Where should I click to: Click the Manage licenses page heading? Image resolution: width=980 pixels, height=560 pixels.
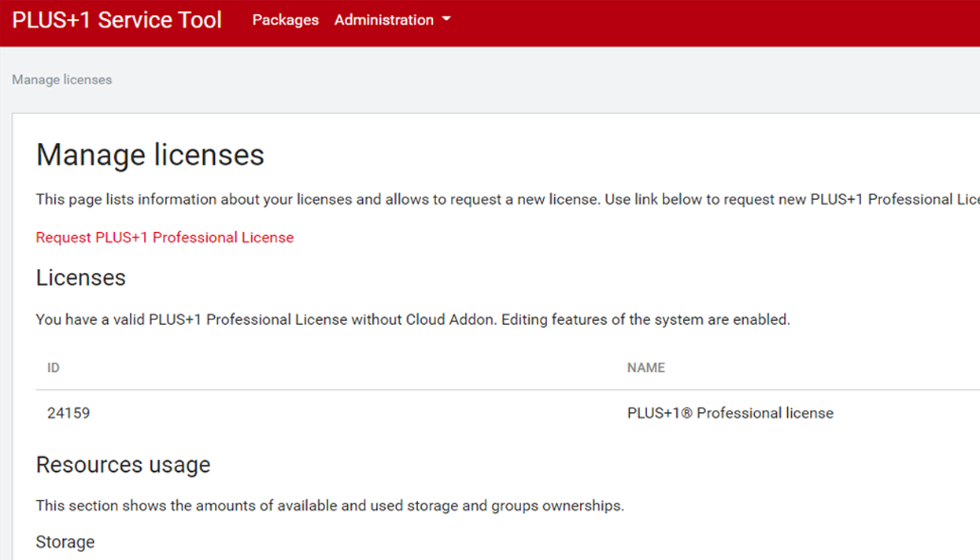click(150, 155)
